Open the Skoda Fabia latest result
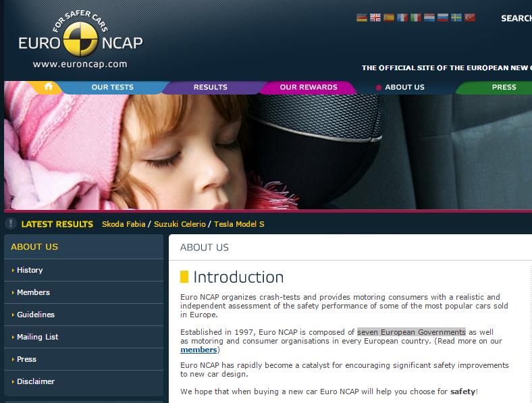 (124, 224)
